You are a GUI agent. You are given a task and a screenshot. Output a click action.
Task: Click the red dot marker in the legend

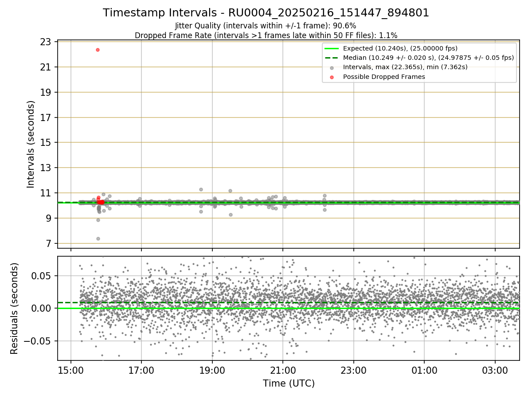click(332, 77)
